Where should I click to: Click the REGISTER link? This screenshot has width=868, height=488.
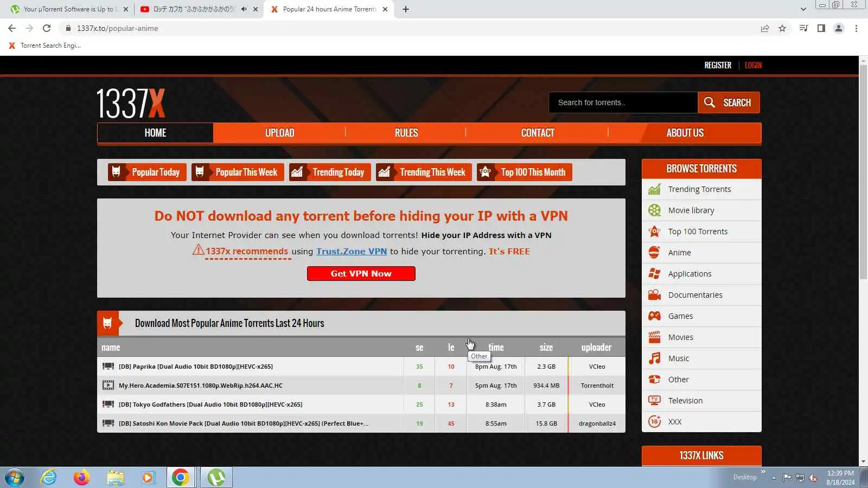[718, 65]
